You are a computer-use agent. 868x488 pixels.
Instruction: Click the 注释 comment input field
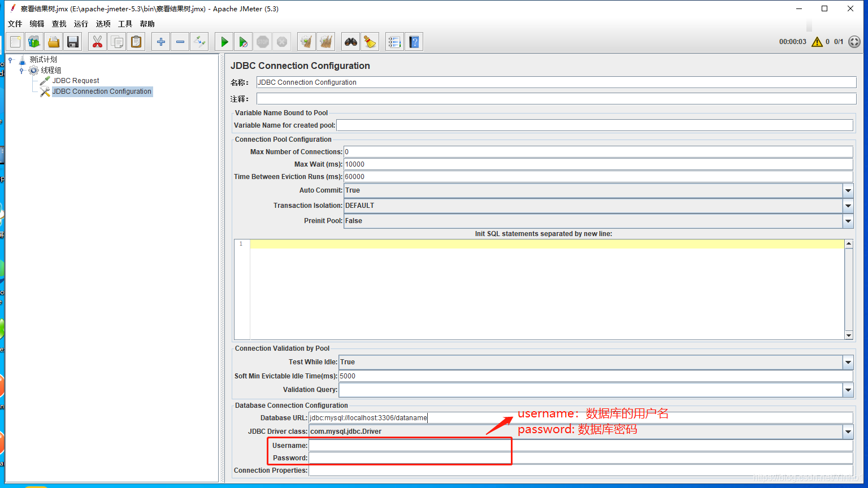point(556,99)
